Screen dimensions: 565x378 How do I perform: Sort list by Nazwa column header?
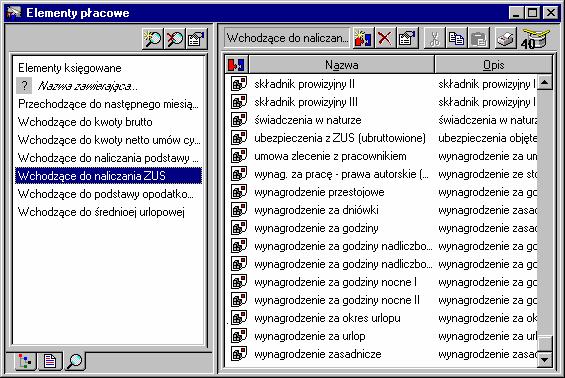[342, 65]
